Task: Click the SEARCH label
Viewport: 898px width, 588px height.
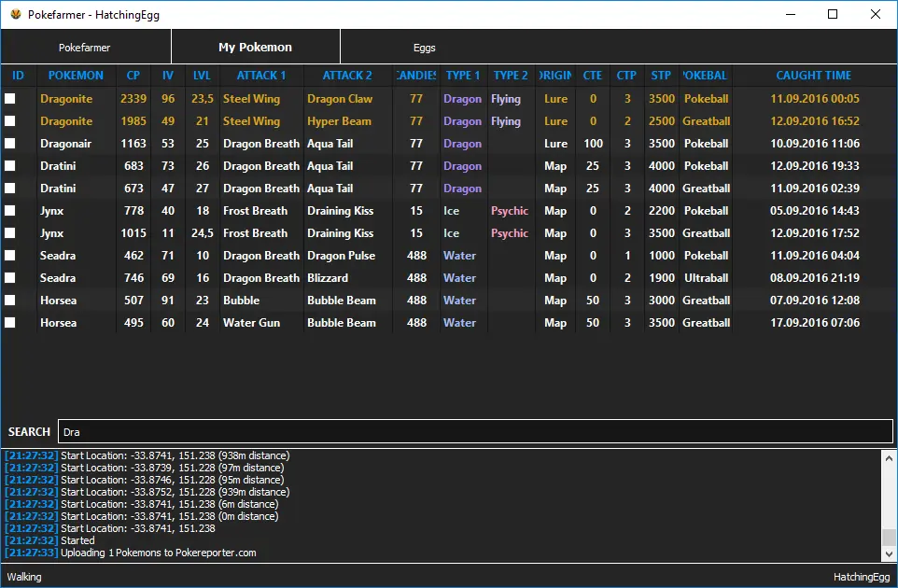Action: tap(29, 432)
